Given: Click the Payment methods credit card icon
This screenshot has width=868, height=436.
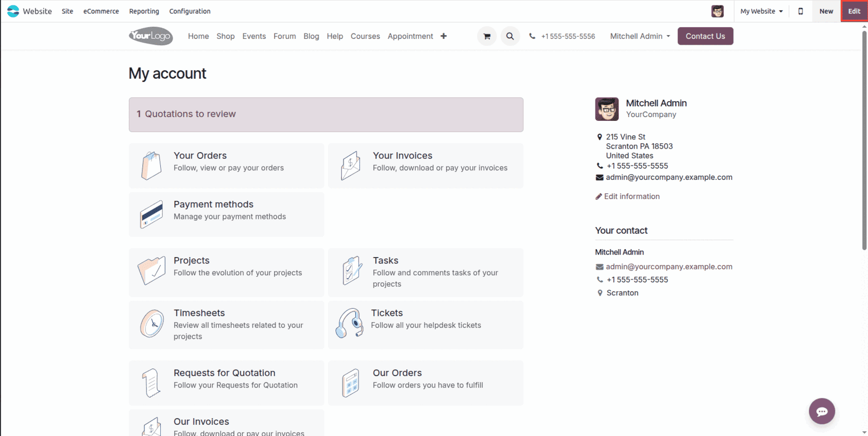Looking at the screenshot, I should (151, 215).
